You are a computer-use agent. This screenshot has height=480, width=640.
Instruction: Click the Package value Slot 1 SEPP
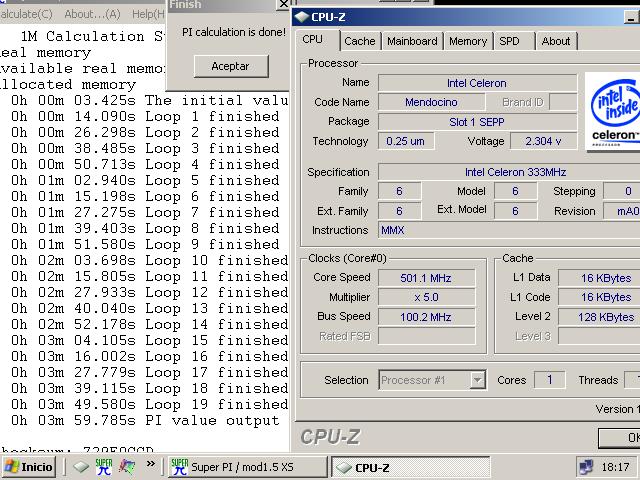tap(478, 122)
